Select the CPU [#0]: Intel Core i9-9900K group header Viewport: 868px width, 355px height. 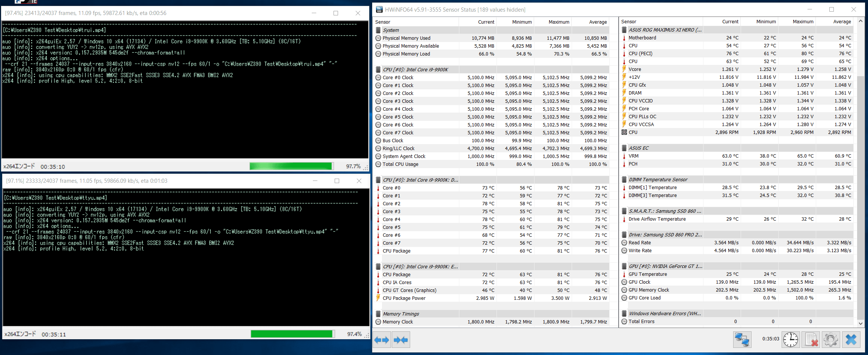point(492,69)
